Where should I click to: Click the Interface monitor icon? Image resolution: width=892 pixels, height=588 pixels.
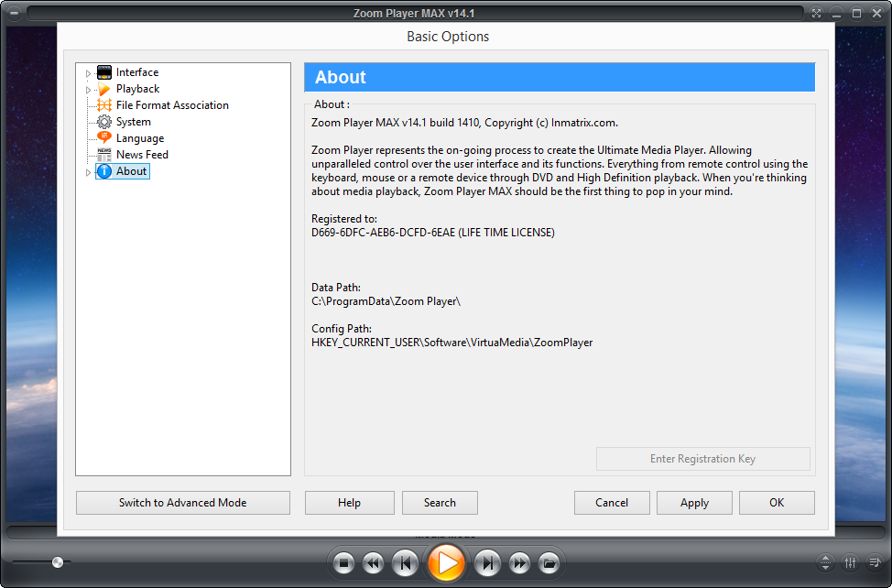[104, 72]
